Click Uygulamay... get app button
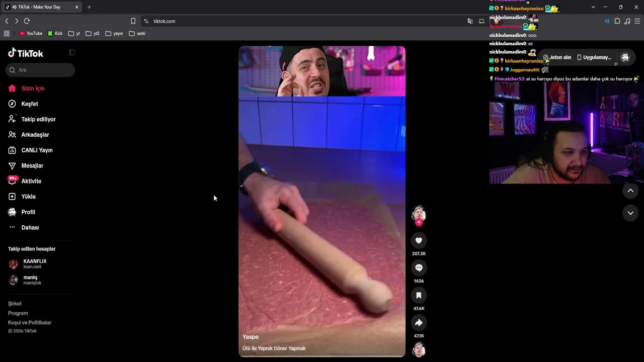 tap(594, 57)
